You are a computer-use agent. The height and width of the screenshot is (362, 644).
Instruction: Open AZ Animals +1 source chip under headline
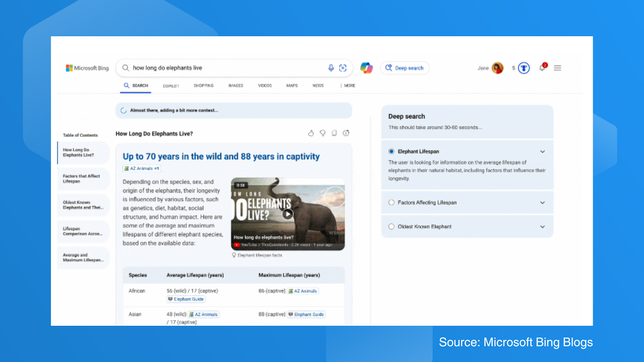(x=142, y=169)
